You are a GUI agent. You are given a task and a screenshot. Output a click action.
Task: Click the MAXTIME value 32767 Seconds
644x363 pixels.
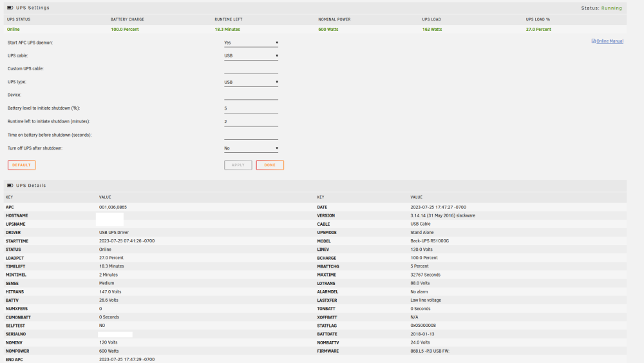click(x=425, y=275)
